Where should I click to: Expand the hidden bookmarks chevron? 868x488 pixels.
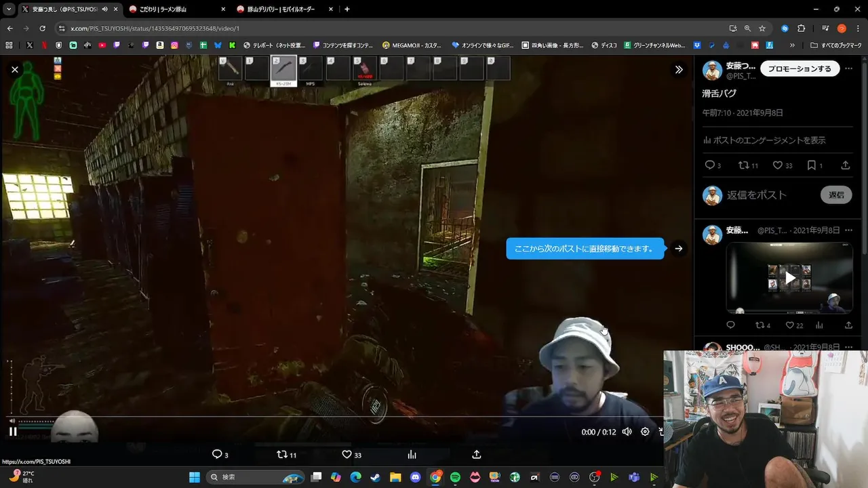pos(792,45)
